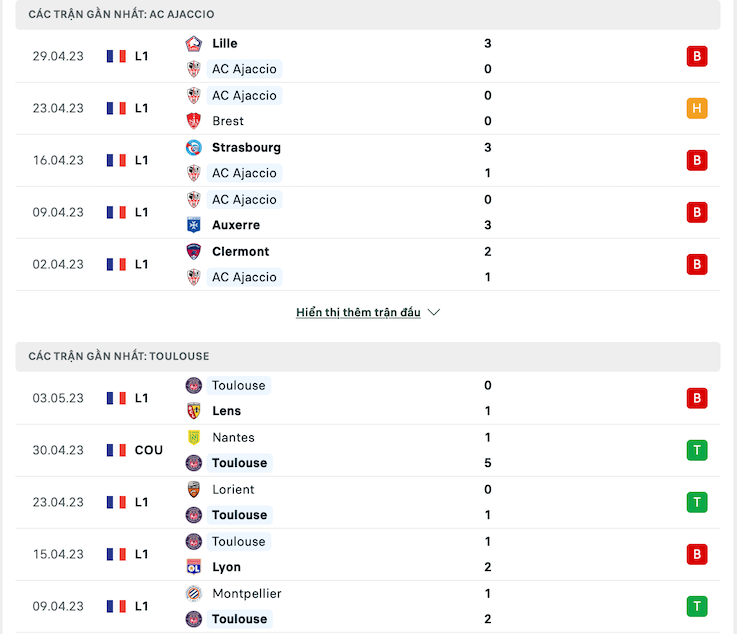Open the 'Các trận gần nhất: Toulouse' header
The image size is (737, 634).
368,357
